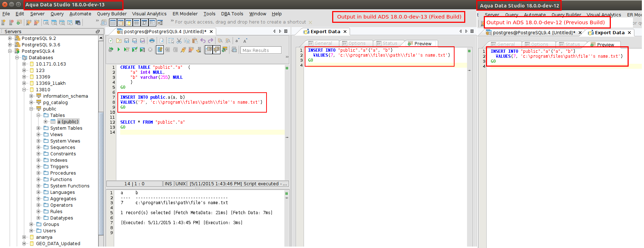644x248 pixels.
Task: Collapse the Databases node
Action: 17,57
